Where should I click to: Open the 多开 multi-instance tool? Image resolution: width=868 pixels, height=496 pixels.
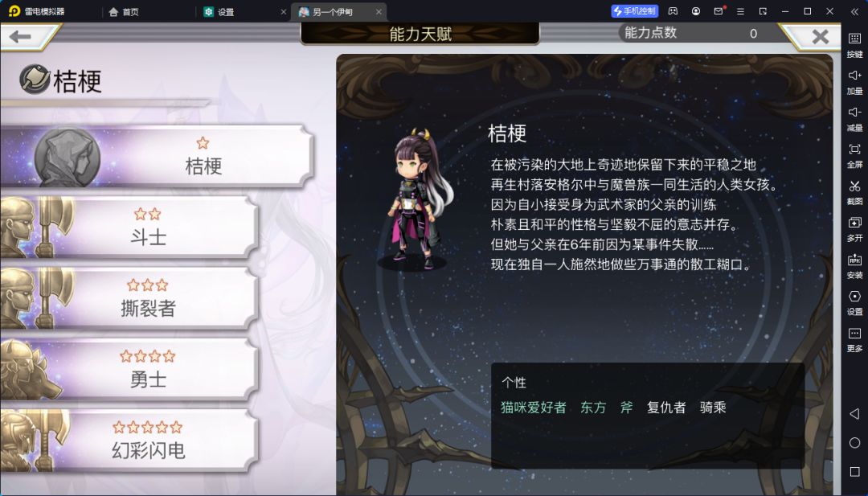tap(854, 229)
